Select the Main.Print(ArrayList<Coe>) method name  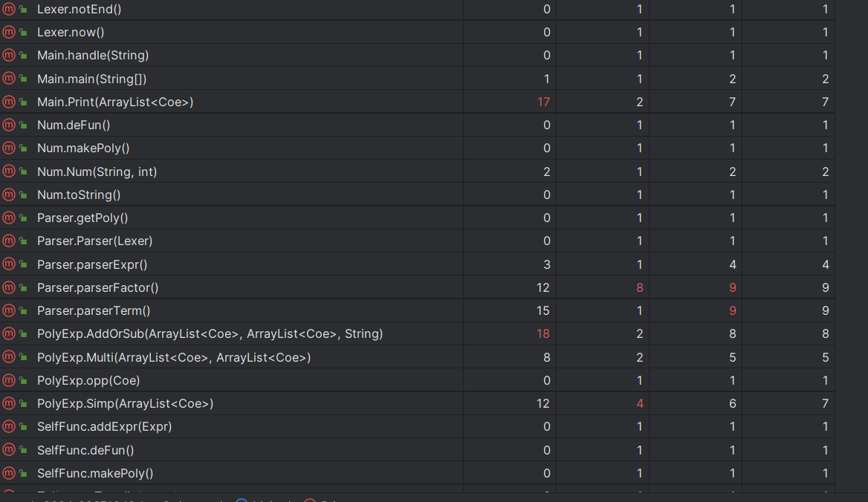(x=115, y=102)
